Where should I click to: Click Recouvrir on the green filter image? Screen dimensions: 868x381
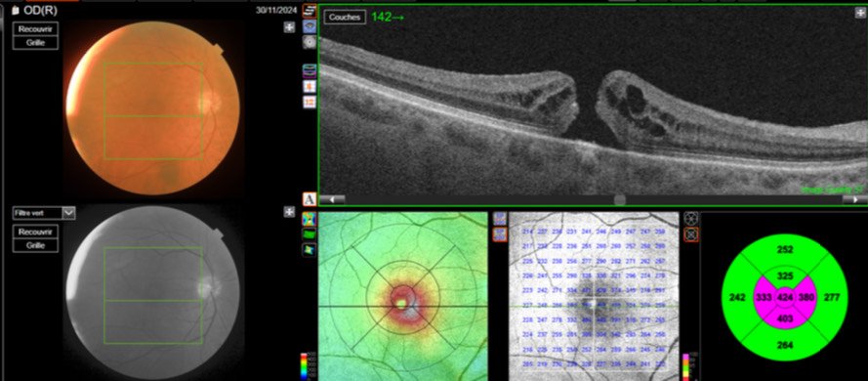pyautogui.click(x=35, y=232)
